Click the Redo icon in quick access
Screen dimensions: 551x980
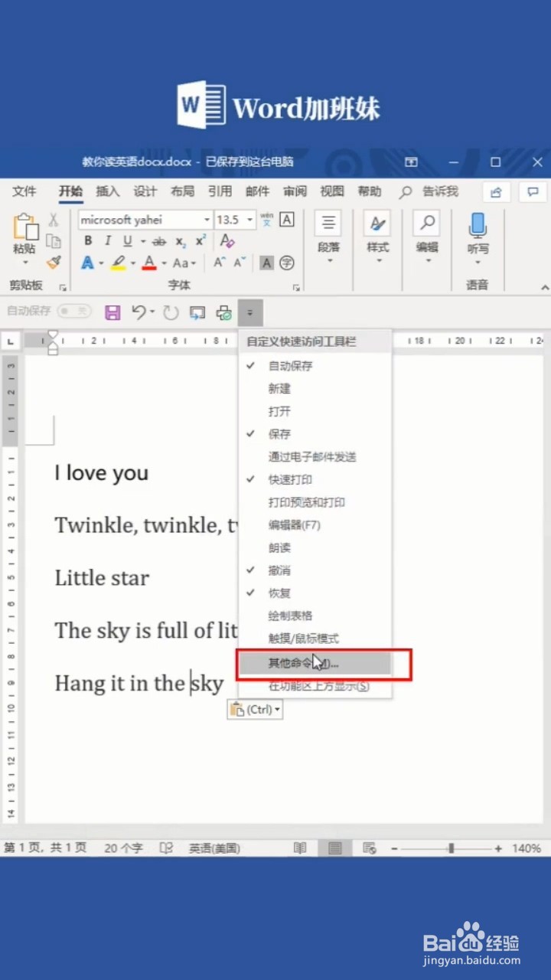pos(171,312)
